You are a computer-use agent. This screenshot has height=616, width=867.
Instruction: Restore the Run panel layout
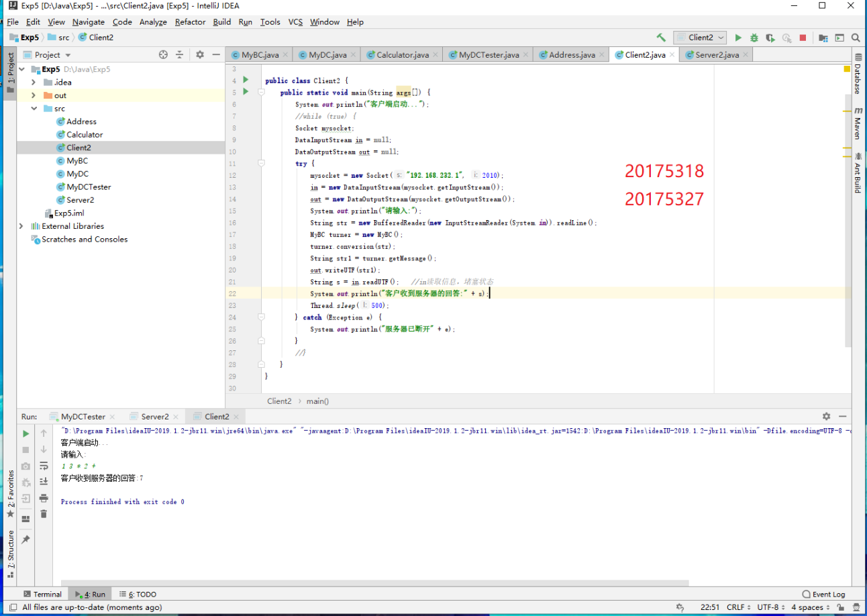[x=26, y=519]
